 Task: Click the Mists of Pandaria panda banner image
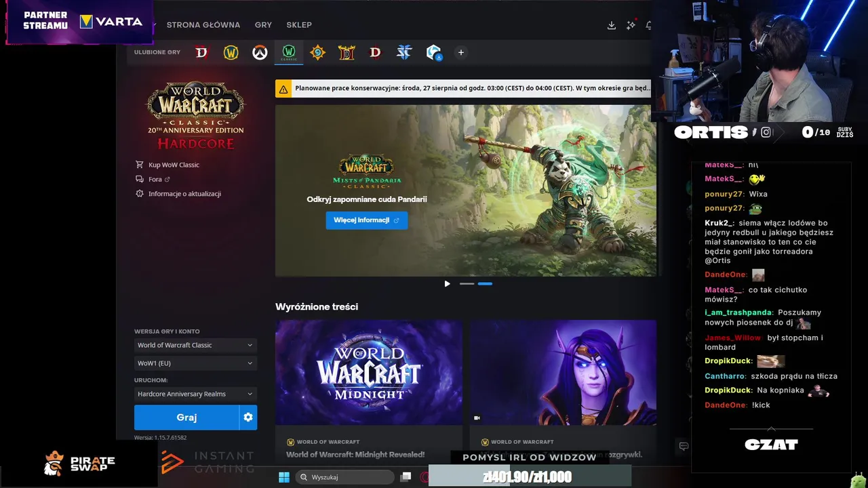466,190
